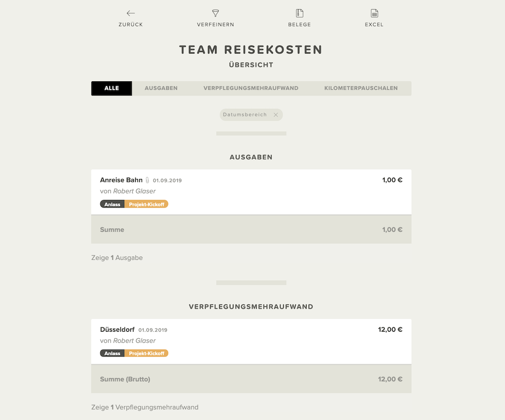Open the Anreise Bahn expense entry

[x=251, y=192]
